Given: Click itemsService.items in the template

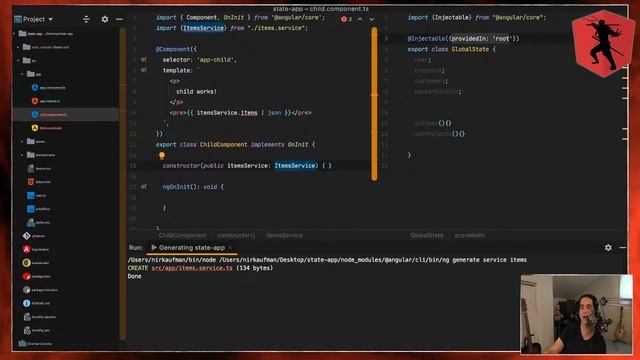Looking at the screenshot, I should 227,113.
